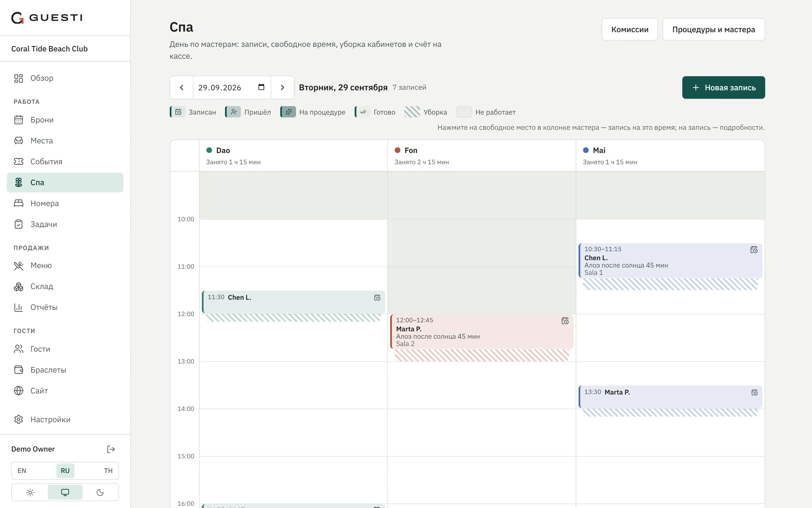The height and width of the screenshot is (508, 812).
Task: Open the Обзор dashboard icon
Action: 18,78
